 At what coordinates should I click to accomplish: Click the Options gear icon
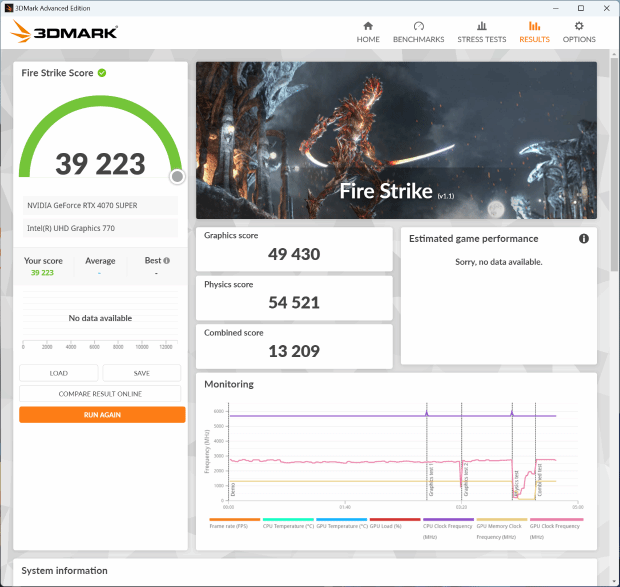coord(579,26)
